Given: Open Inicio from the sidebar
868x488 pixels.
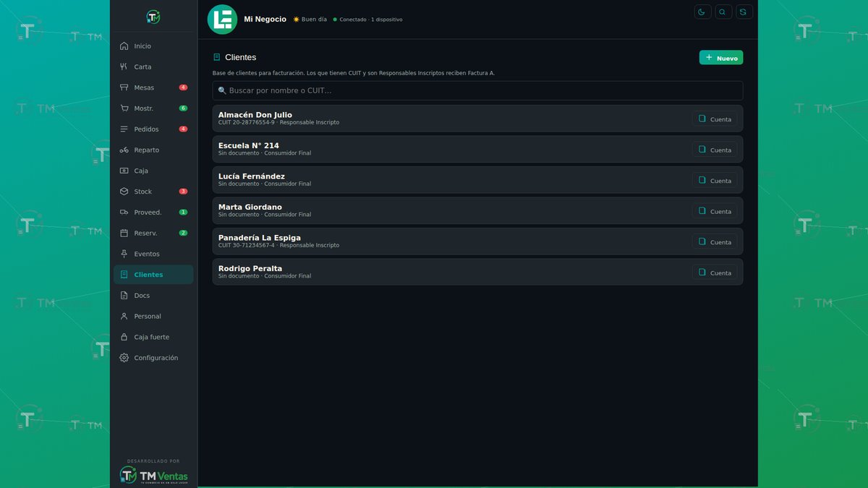Looking at the screenshot, I should coord(153,46).
